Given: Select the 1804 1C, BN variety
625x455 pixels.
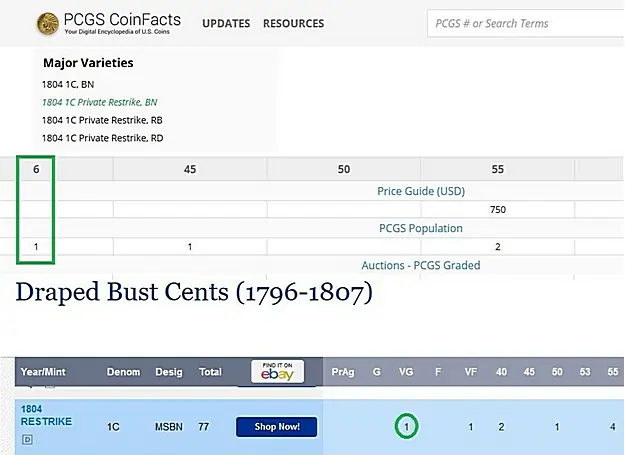Looking at the screenshot, I should (68, 85).
